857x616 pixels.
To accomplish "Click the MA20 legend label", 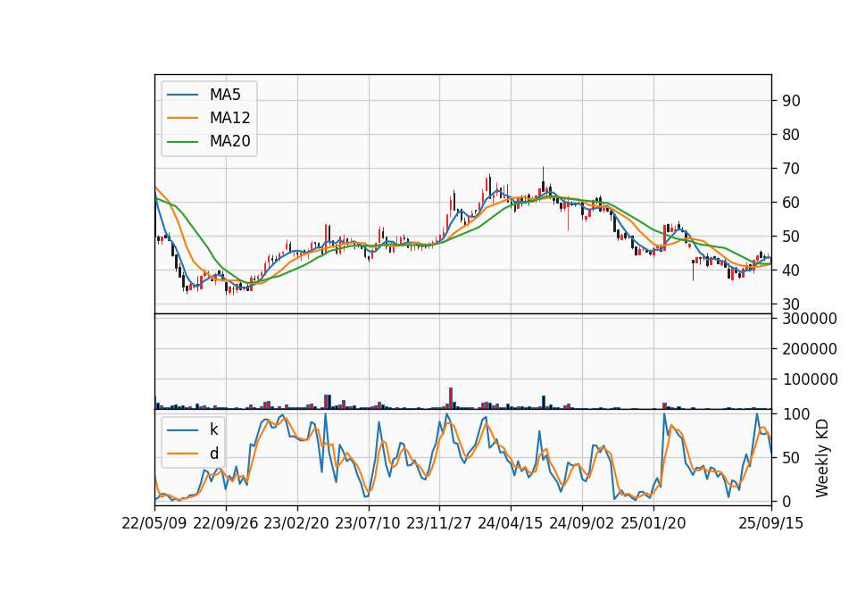I will click(230, 142).
